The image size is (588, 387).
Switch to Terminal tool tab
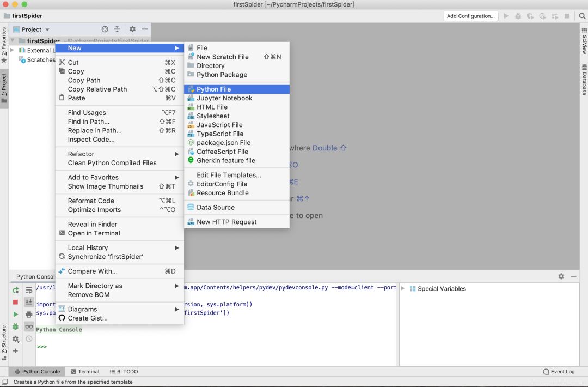[x=85, y=372]
